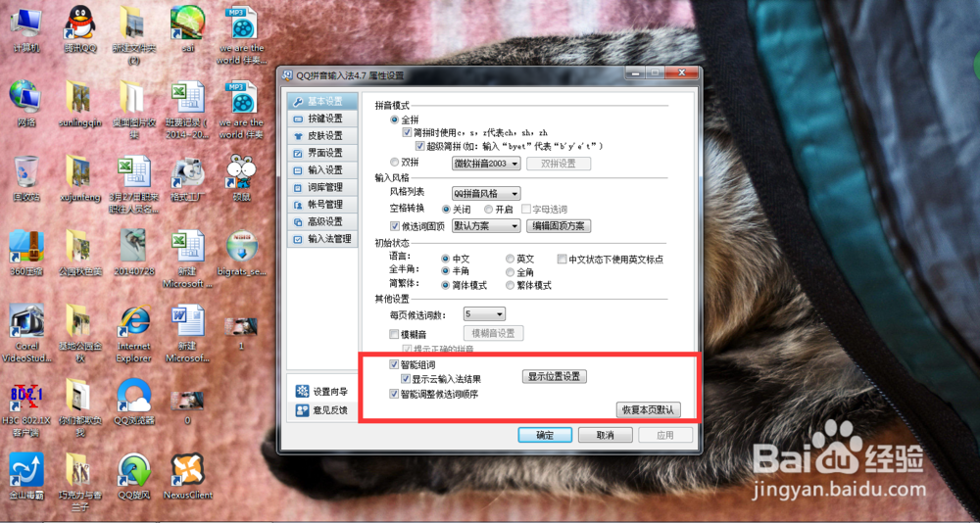Launch Internet Explorer from desktop

coord(133,332)
